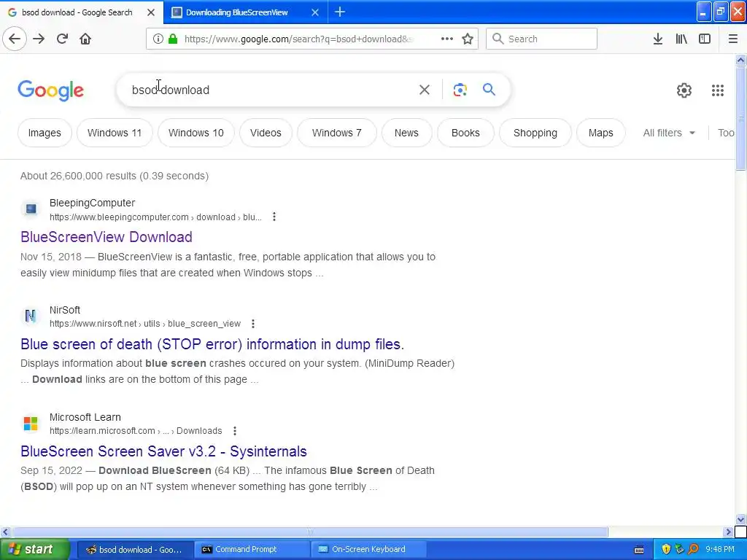Open options dots for Microsoft Learn result
The height and width of the screenshot is (560, 747).
click(x=234, y=431)
